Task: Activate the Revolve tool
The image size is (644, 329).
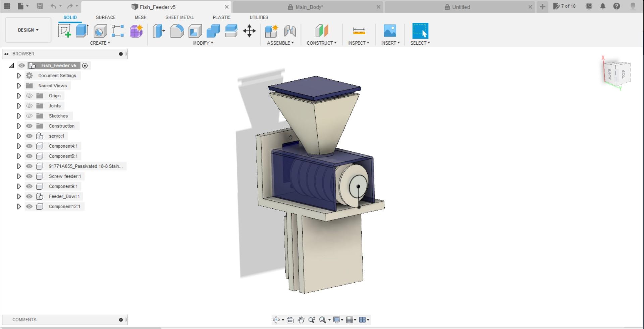Action: coord(100,31)
